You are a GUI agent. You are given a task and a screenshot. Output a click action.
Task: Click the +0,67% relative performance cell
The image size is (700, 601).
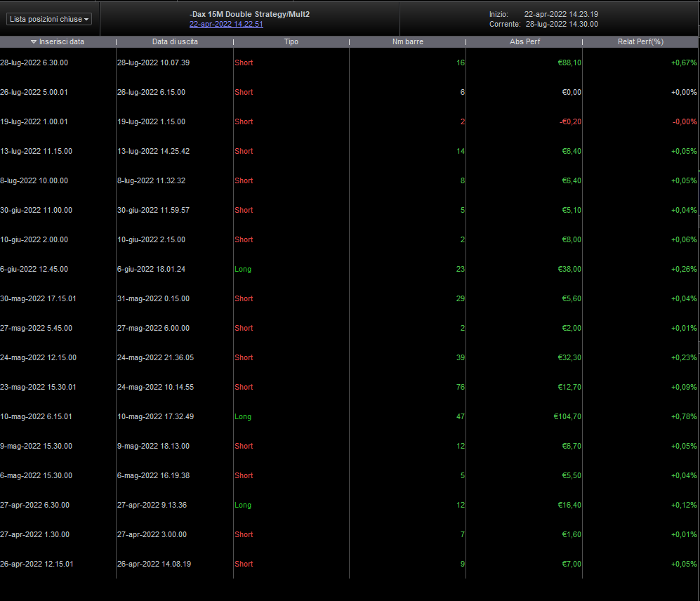coord(683,62)
